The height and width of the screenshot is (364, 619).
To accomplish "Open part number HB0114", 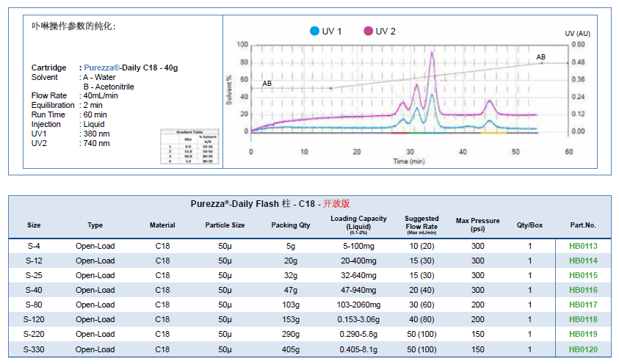I will (583, 261).
